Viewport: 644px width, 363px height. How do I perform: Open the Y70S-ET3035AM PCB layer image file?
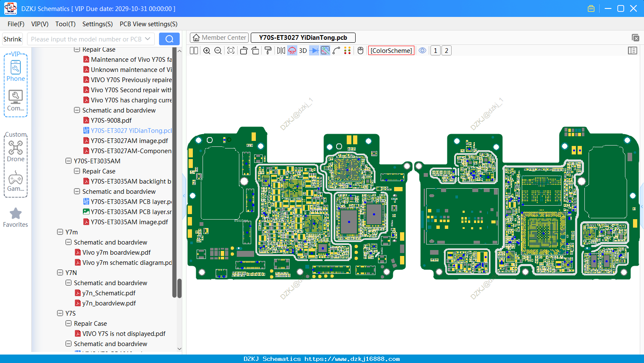[x=131, y=212]
